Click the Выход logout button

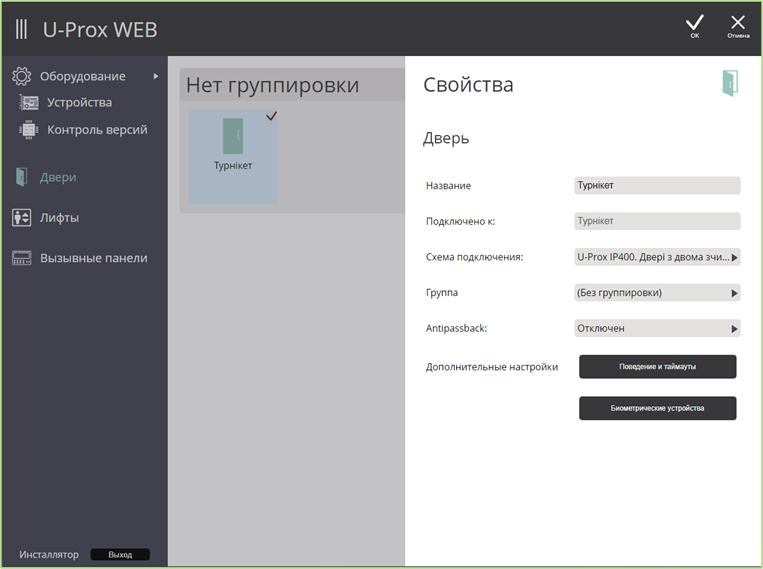click(120, 554)
